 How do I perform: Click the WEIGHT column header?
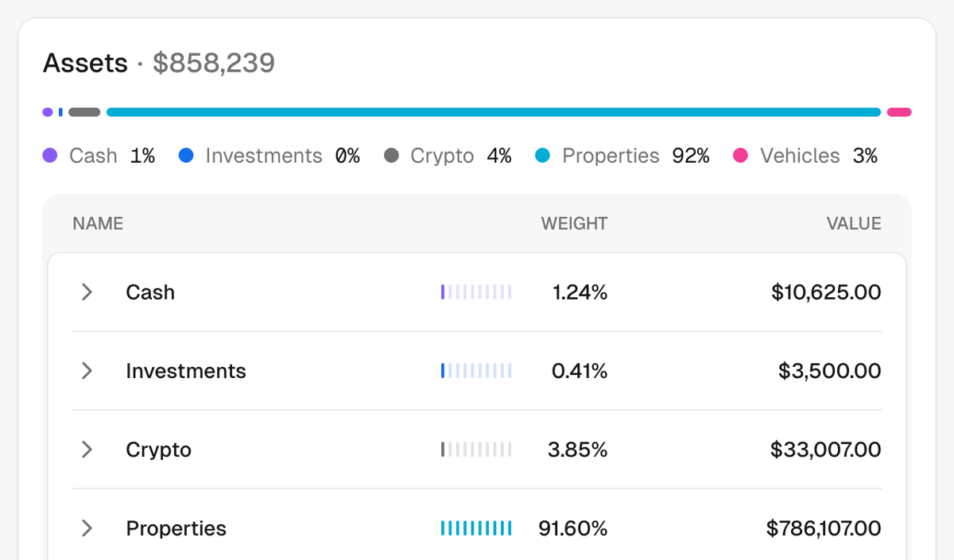click(574, 223)
